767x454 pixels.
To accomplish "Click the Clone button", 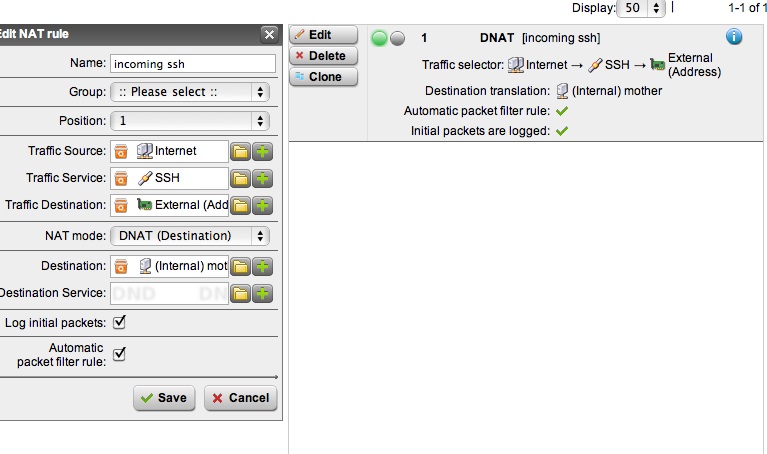I will pyautogui.click(x=323, y=76).
